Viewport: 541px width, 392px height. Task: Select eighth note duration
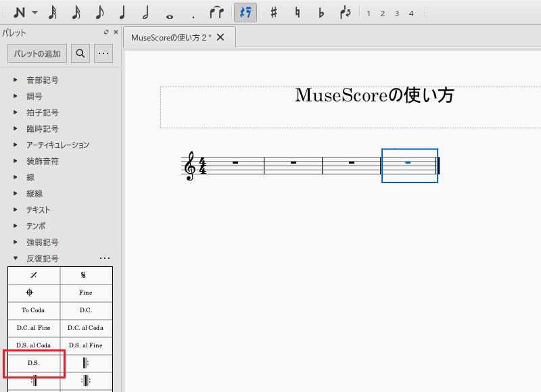click(99, 13)
